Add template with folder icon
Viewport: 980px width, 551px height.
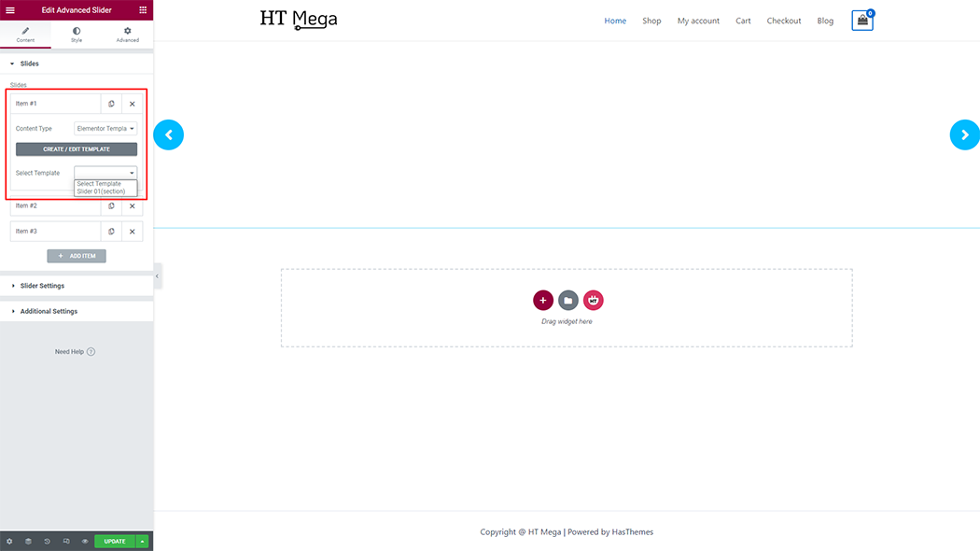[568, 300]
